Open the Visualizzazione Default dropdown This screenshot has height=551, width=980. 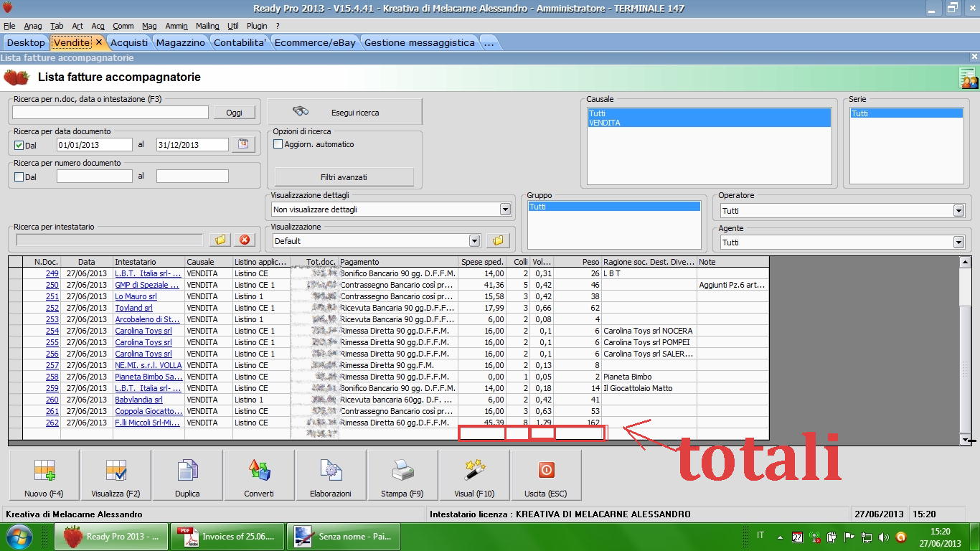tap(474, 241)
